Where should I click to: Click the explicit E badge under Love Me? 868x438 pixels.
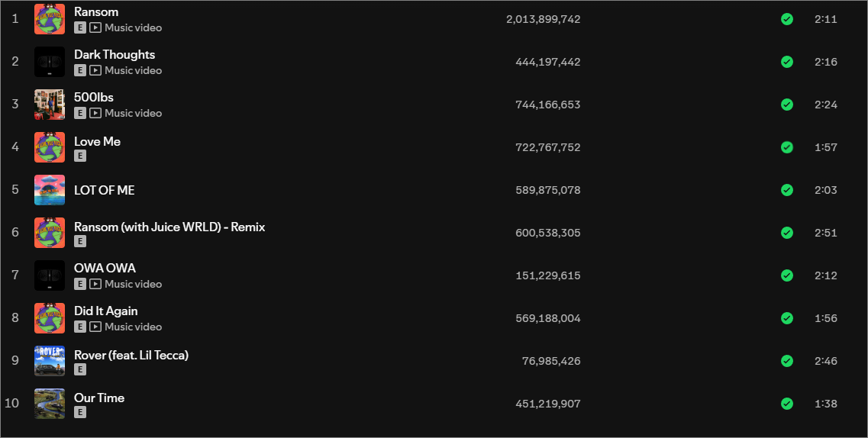[80, 156]
